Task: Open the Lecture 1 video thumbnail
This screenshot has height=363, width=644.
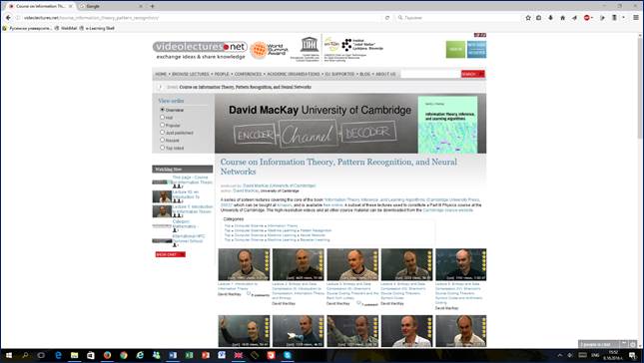Action: pyautogui.click(x=244, y=264)
